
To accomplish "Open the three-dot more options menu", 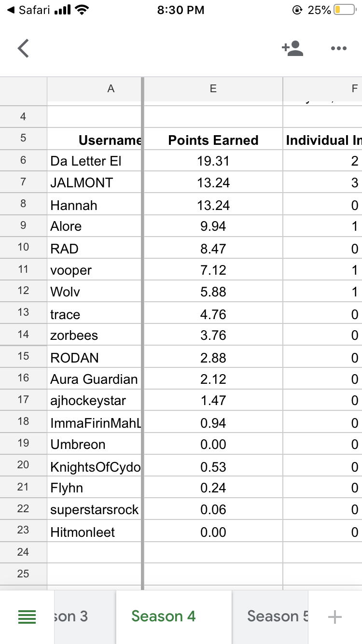I will (339, 48).
